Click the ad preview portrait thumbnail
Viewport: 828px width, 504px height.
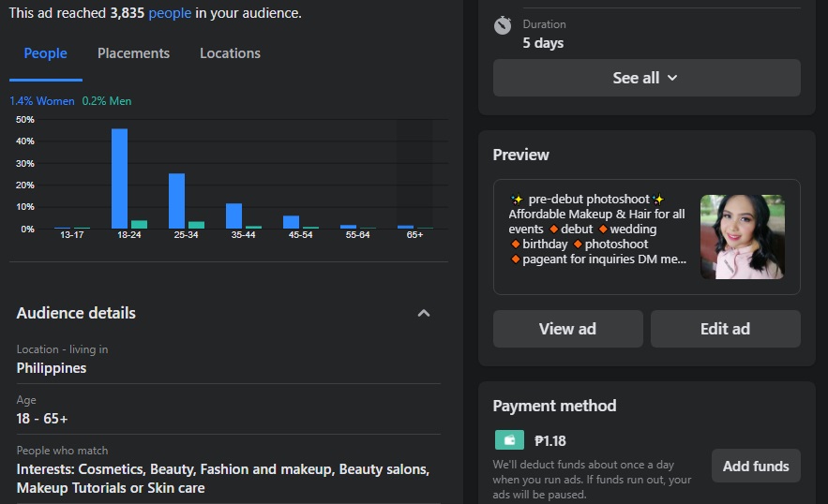(742, 237)
